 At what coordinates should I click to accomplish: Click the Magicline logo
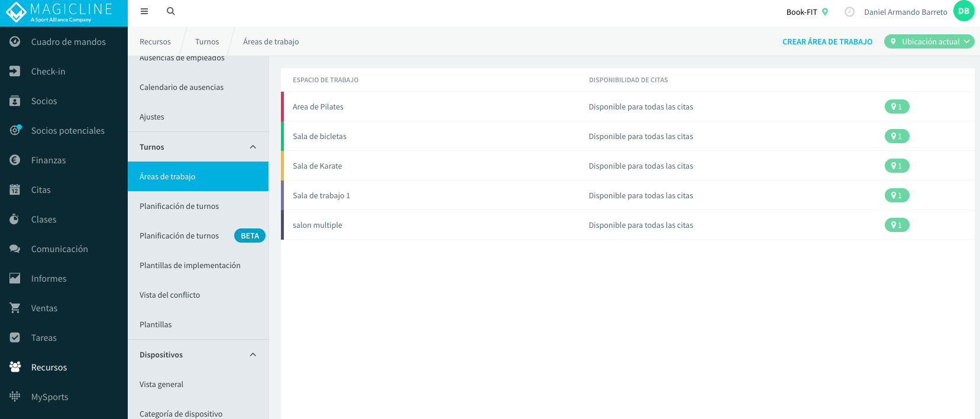click(59, 12)
